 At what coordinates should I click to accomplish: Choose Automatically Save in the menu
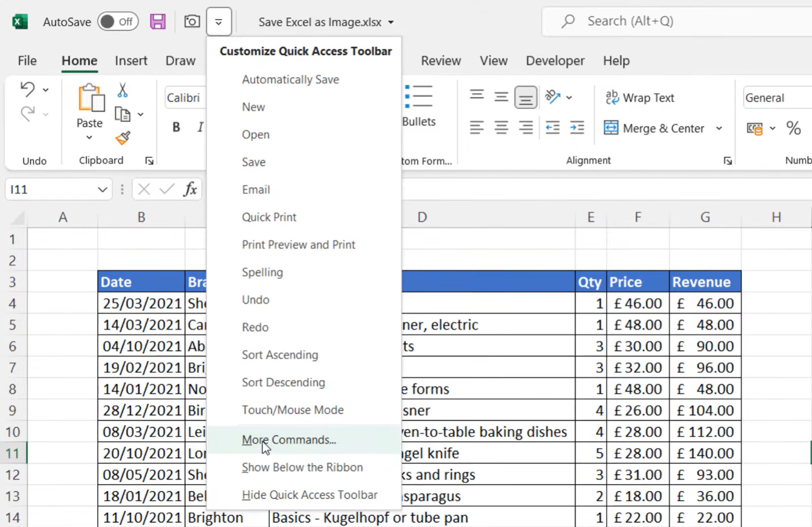point(304,79)
